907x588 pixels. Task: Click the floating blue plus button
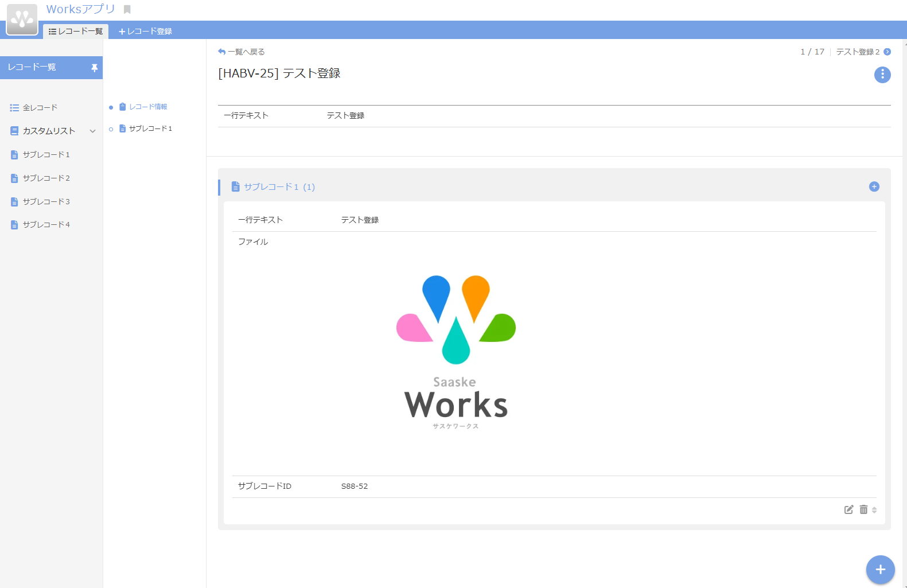tap(881, 570)
